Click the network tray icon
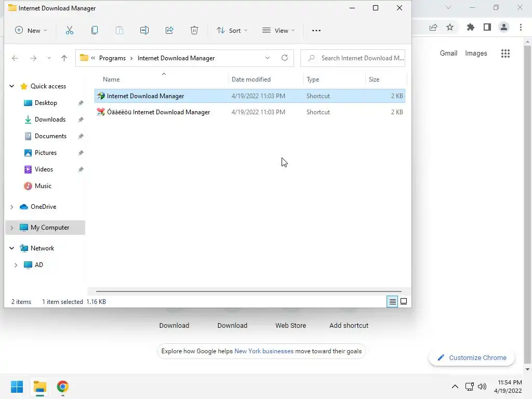This screenshot has height=399, width=532. 470,387
